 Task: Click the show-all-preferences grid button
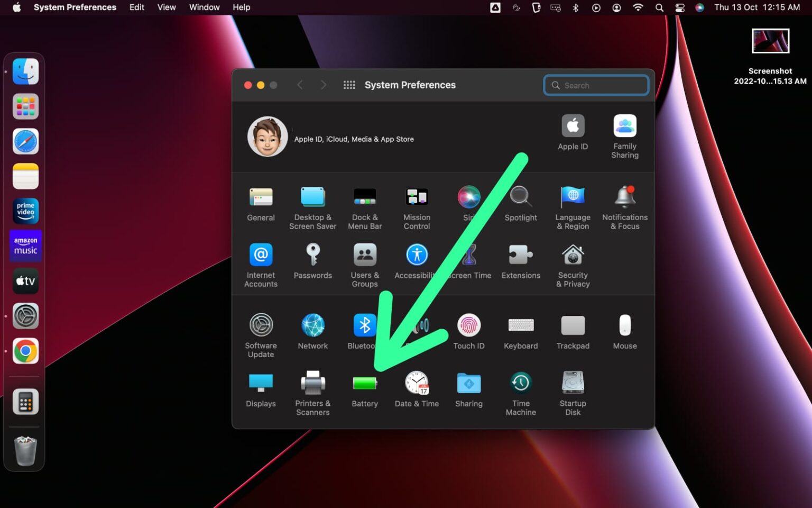point(349,85)
